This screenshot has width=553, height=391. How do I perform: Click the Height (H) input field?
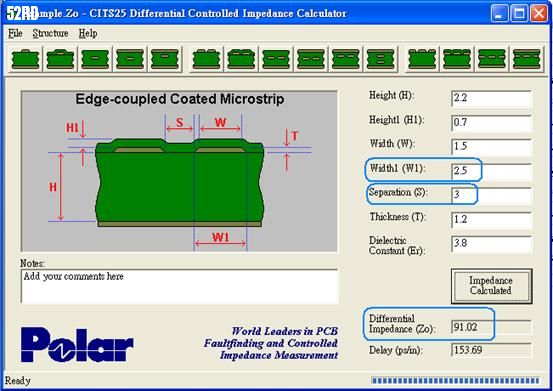[491, 98]
